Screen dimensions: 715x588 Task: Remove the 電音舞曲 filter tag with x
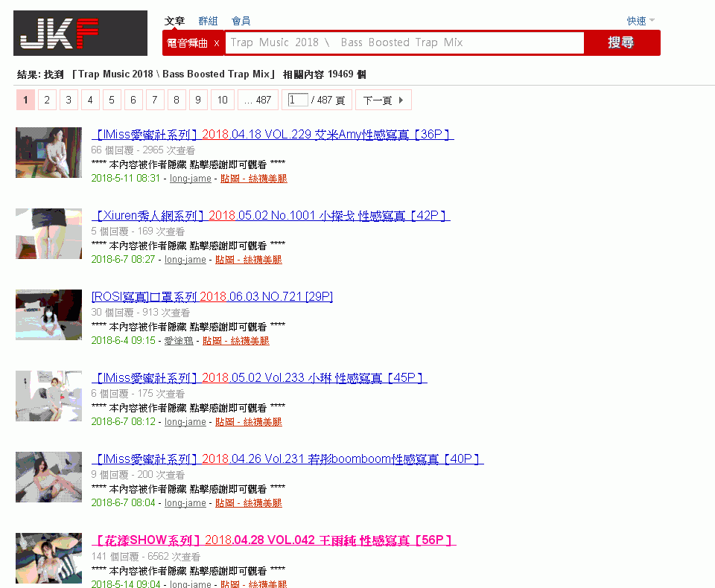[x=217, y=43]
